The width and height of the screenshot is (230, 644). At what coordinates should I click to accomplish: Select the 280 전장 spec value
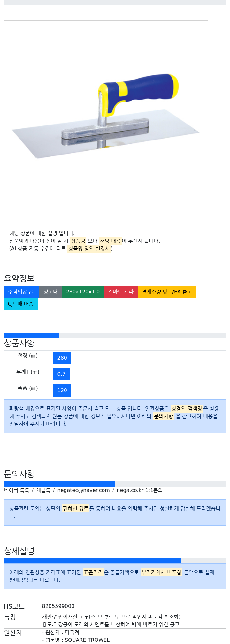[x=62, y=358]
